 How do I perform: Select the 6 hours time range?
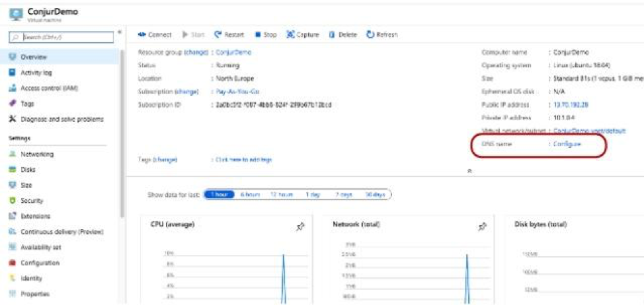click(x=249, y=195)
